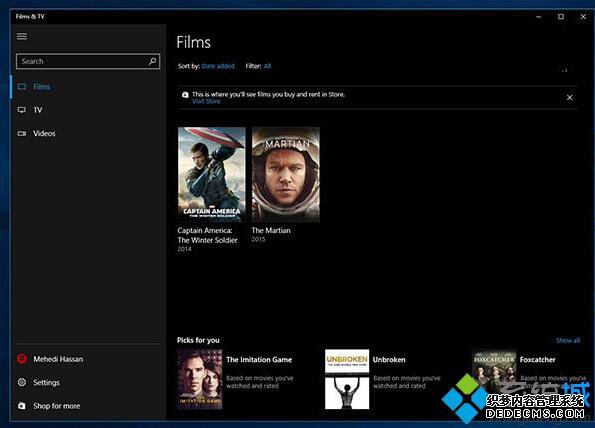595x428 pixels.
Task: Click the Picks for you heading
Action: pos(198,340)
